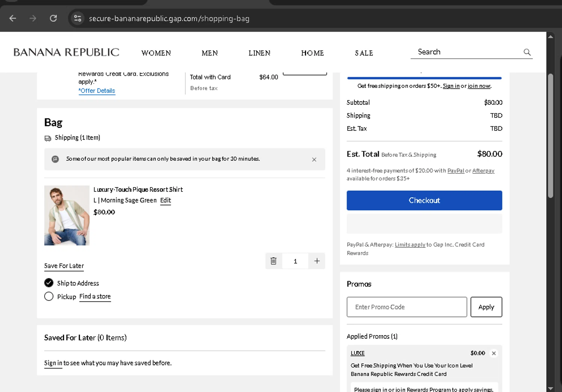Open the SALE menu
Screen dimensions: 562x392
[364, 53]
